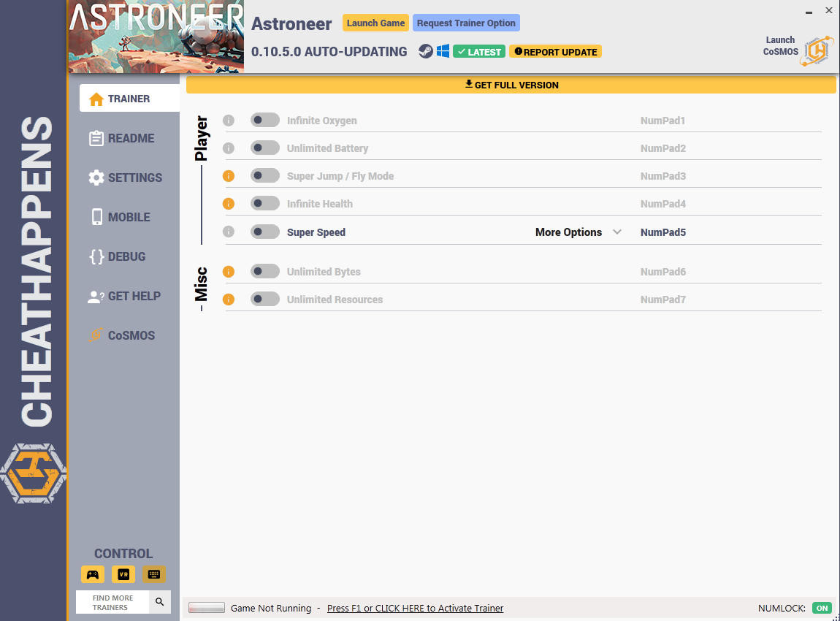Click the search magnifier icon

point(160,602)
